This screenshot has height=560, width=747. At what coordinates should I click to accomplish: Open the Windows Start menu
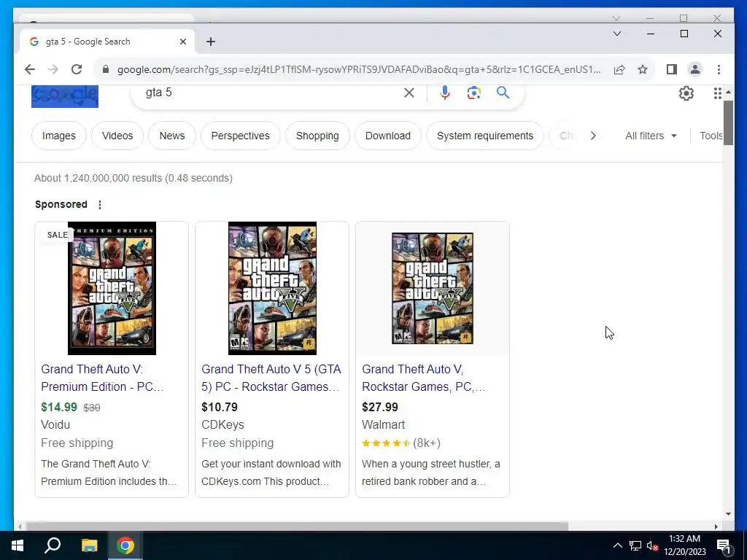pyautogui.click(x=18, y=545)
